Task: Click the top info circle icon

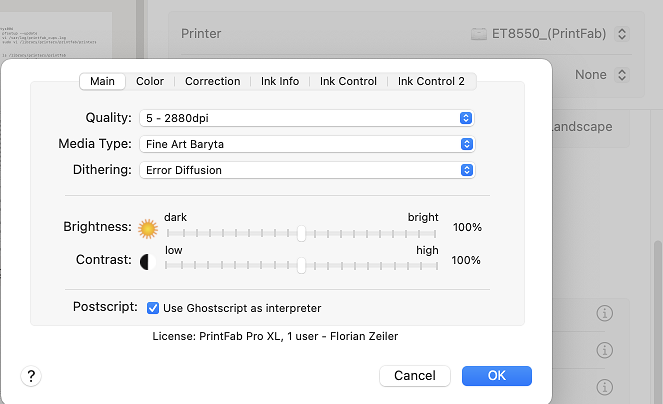Action: point(603,314)
